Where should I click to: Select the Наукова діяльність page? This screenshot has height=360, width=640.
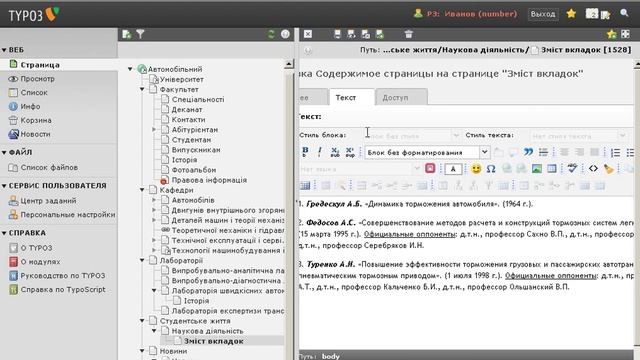207,331
